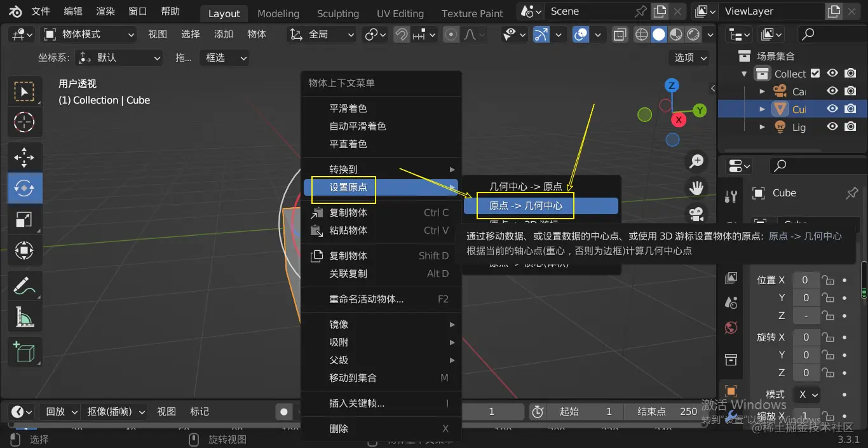Image resolution: width=868 pixels, height=448 pixels.
Task: Open the 添加 menu in viewport header
Action: click(x=224, y=34)
